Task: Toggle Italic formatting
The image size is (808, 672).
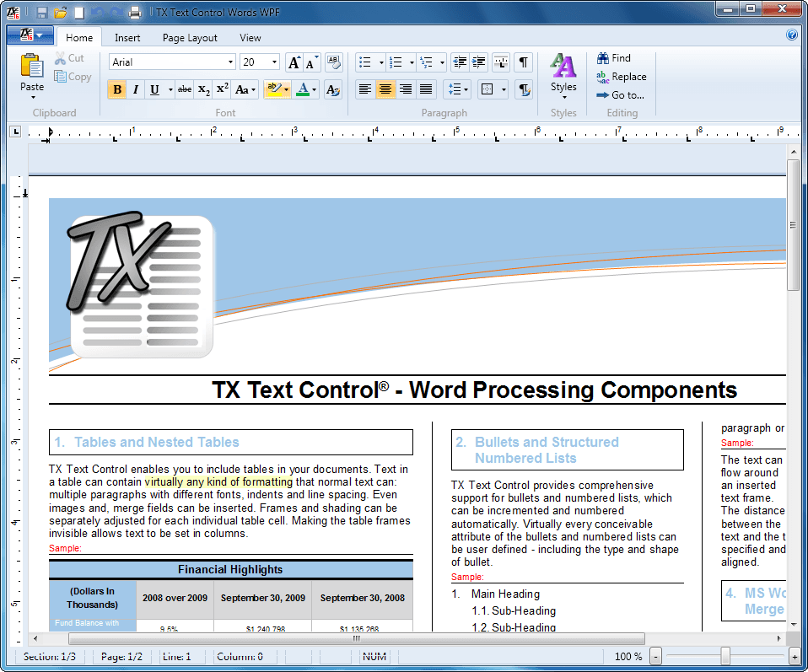Action: coord(136,89)
